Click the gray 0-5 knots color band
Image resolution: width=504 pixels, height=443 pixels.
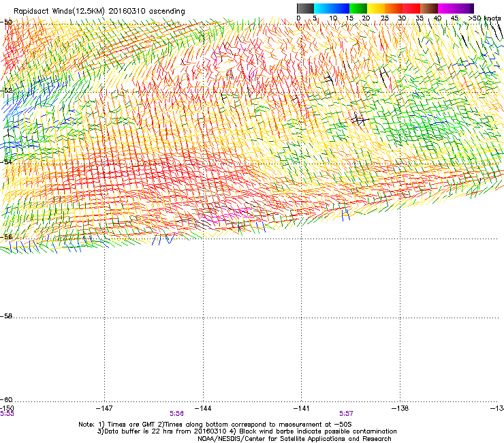(x=305, y=8)
